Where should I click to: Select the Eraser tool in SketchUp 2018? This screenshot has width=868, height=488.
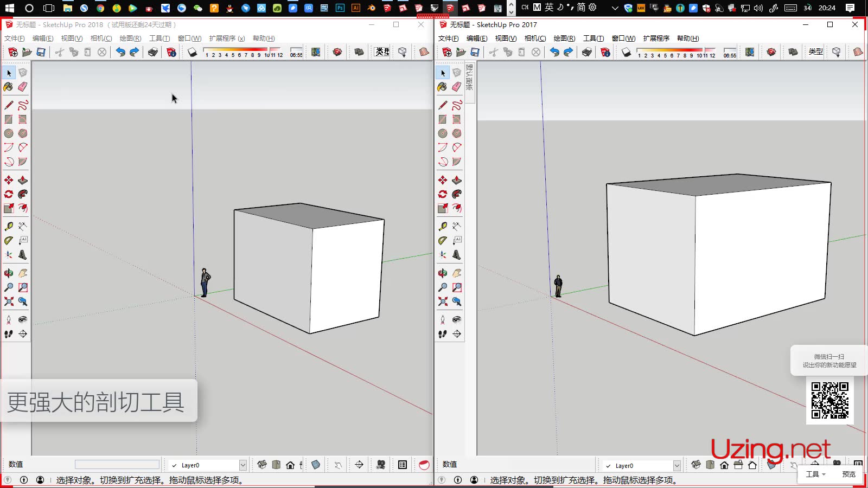tap(23, 87)
